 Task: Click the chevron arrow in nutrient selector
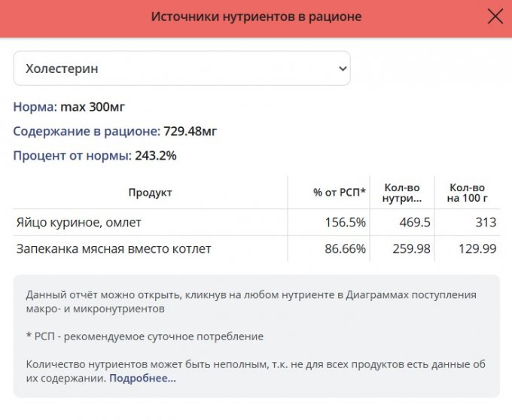(343, 68)
